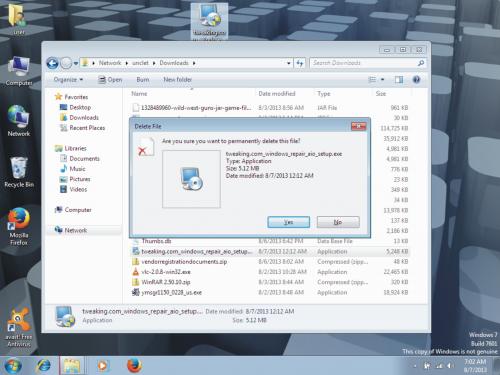The width and height of the screenshot is (500, 375).
Task: Confirm deletion with the Yes button
Action: point(288,222)
